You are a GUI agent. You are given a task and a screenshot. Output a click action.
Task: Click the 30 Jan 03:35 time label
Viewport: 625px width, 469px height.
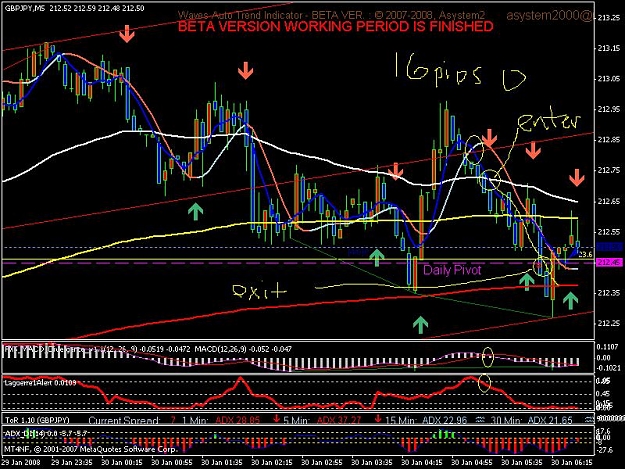372,463
